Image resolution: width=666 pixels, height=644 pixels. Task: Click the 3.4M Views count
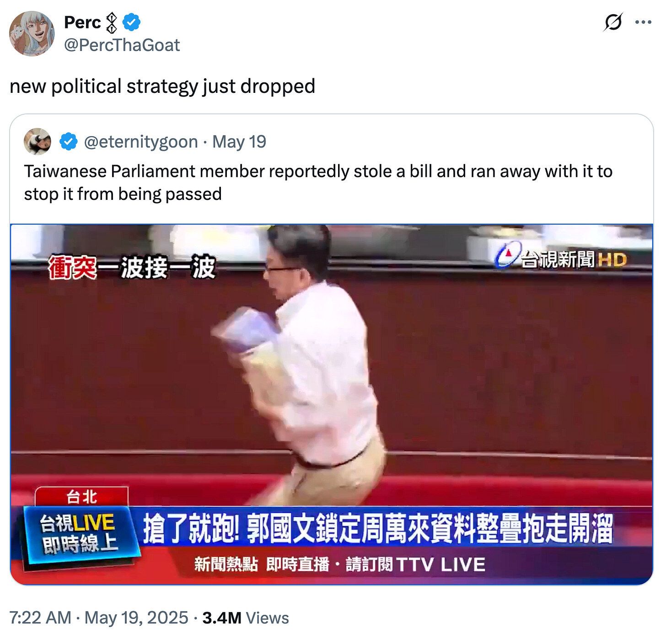(x=246, y=617)
